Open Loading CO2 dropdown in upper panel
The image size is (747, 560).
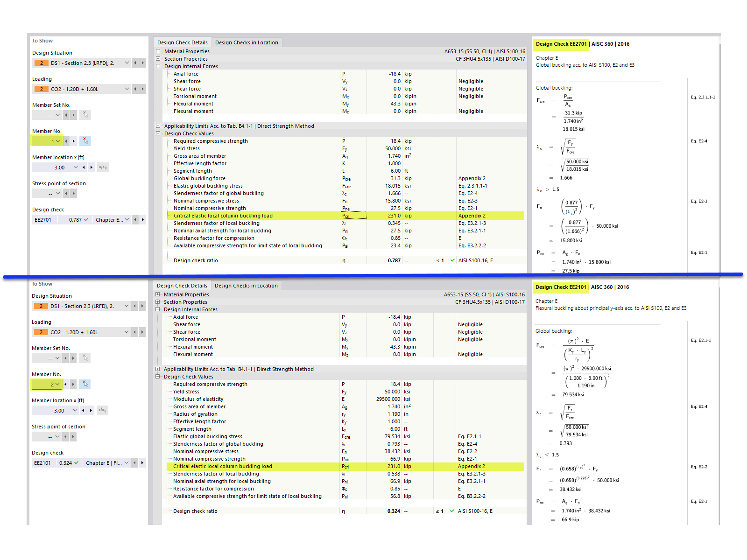[127, 89]
